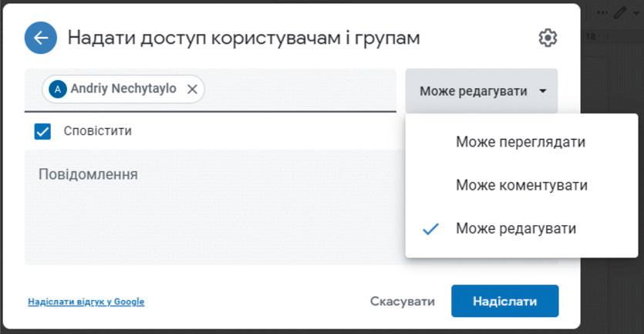Screen dimensions: 644x334
Task: Click the permission dropdown caret arrow
Action: click(x=543, y=91)
